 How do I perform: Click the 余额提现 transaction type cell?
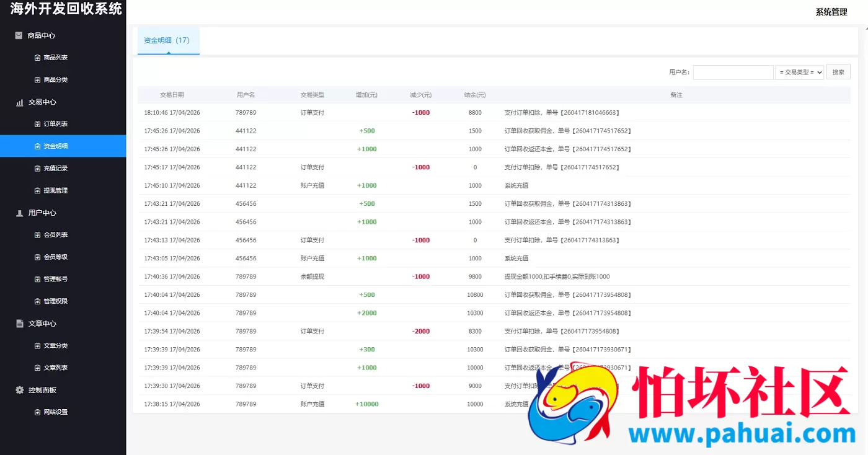[x=312, y=276]
